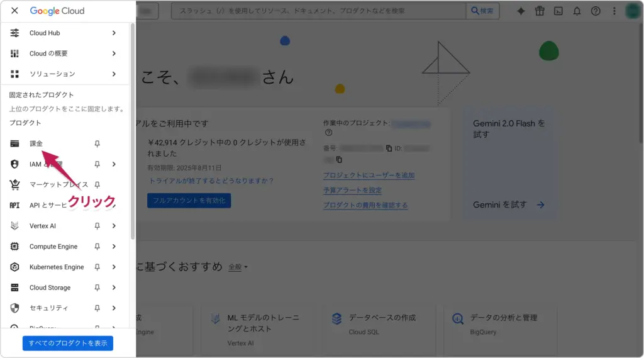
Task: Click the Kubernetes Engine hexagon icon
Action: pyautogui.click(x=14, y=267)
